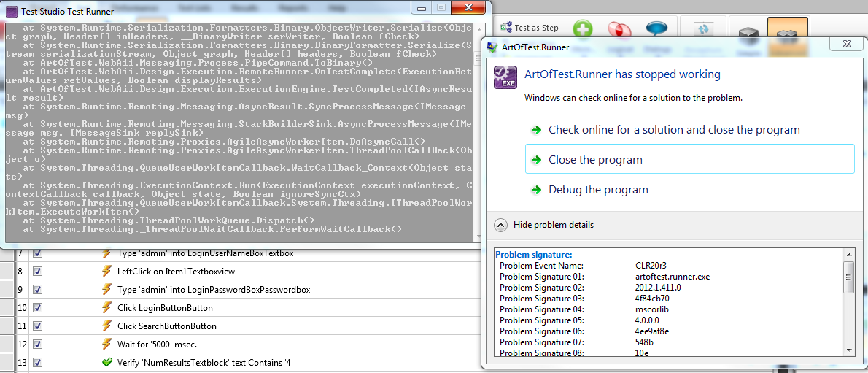Choose Debug the program option
This screenshot has width=868, height=373.
pos(598,190)
